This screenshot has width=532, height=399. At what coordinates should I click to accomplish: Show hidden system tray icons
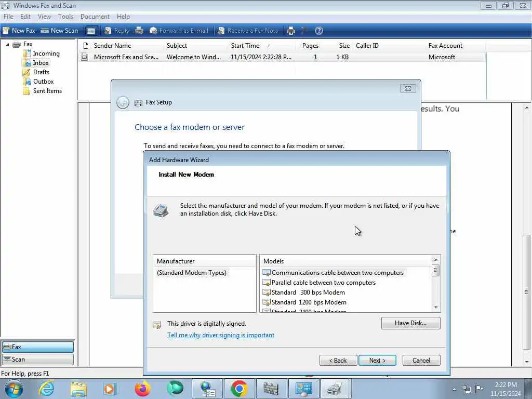tap(454, 389)
